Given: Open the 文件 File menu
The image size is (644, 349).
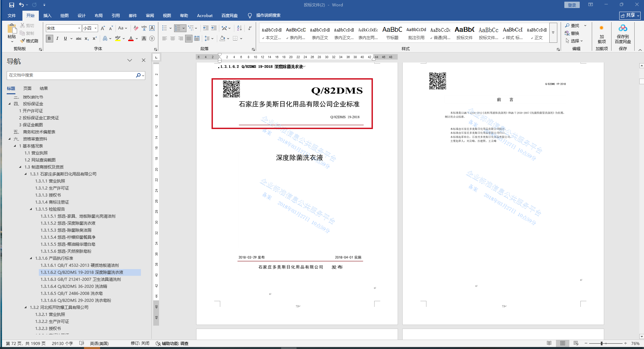Looking at the screenshot, I should 12,15.
